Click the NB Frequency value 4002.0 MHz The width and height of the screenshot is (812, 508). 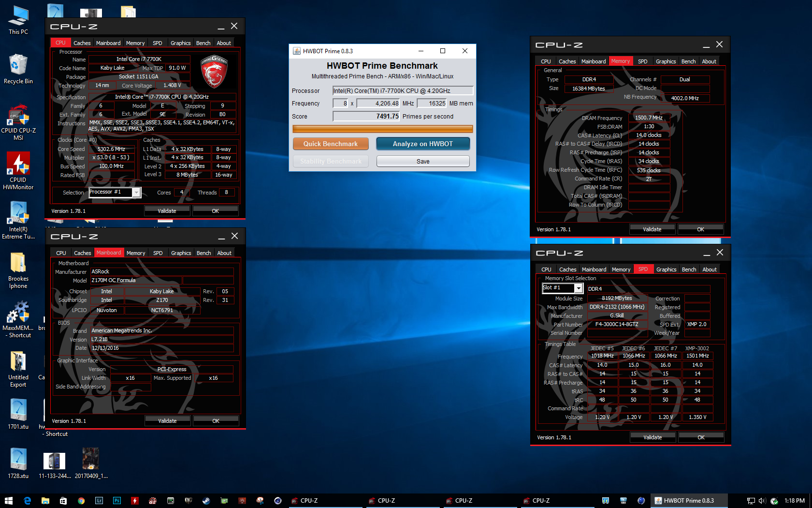(x=684, y=98)
